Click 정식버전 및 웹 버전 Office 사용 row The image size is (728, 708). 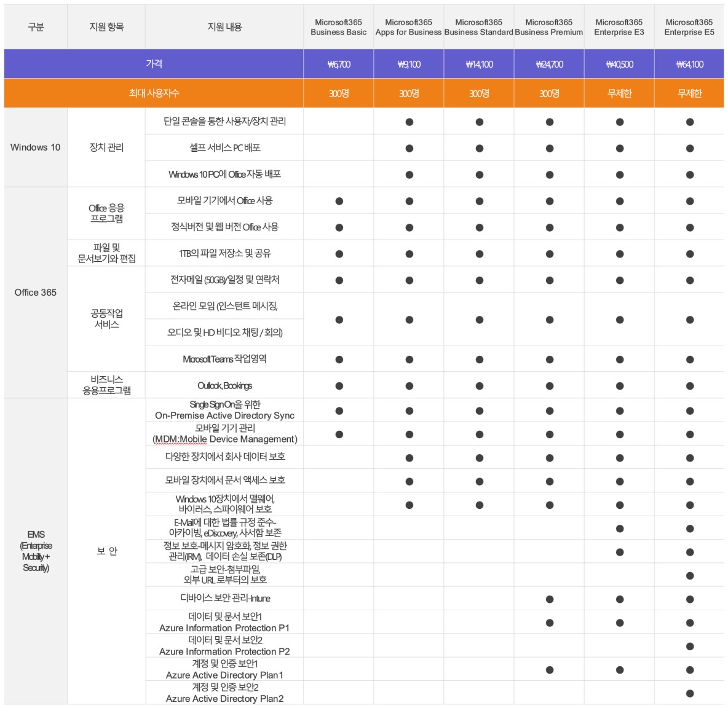[x=224, y=227]
